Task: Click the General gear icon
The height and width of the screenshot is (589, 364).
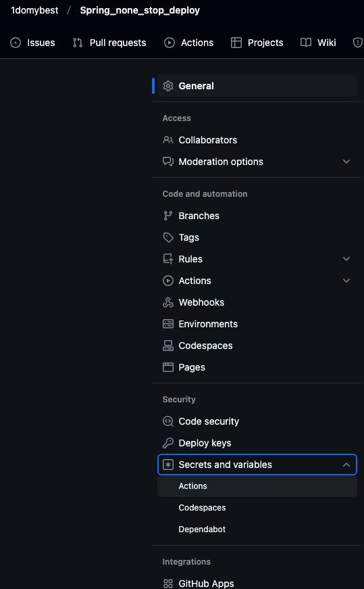Action: click(x=167, y=86)
